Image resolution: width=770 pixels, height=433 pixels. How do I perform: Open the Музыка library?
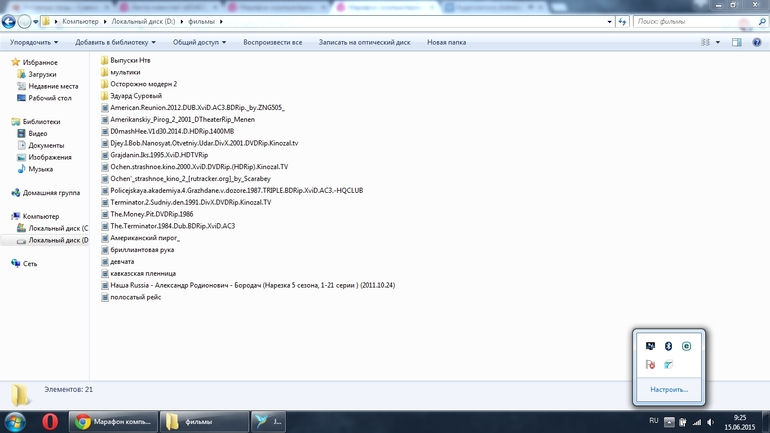click(x=35, y=169)
